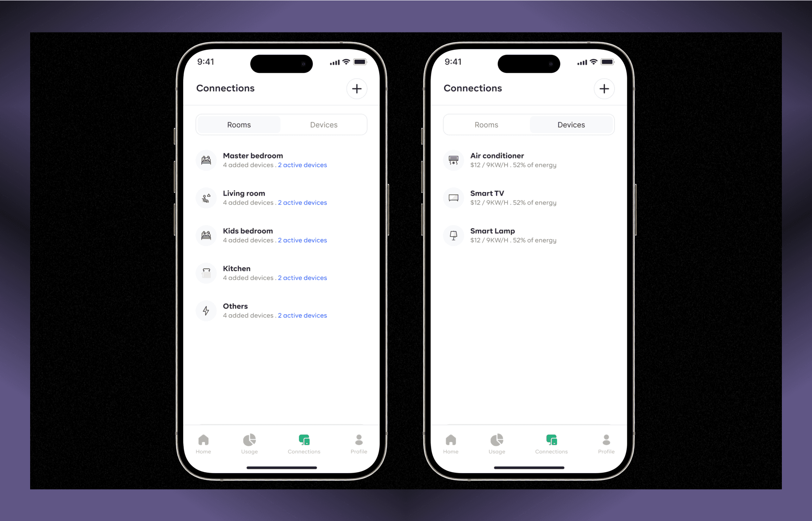Tap 2 active devices link in Kitchen
Image resolution: width=812 pixels, height=521 pixels.
(303, 278)
